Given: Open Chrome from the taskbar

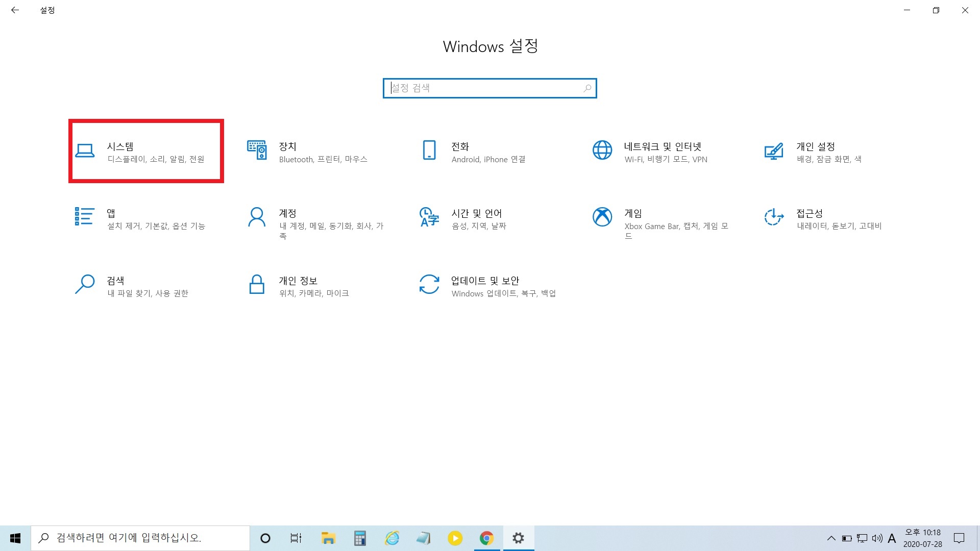Looking at the screenshot, I should pos(486,538).
